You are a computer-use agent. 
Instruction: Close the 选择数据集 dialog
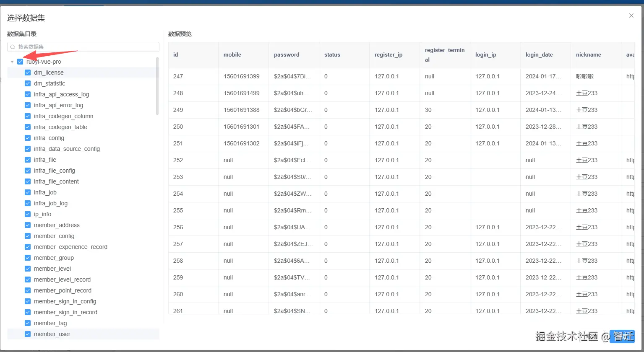point(631,16)
